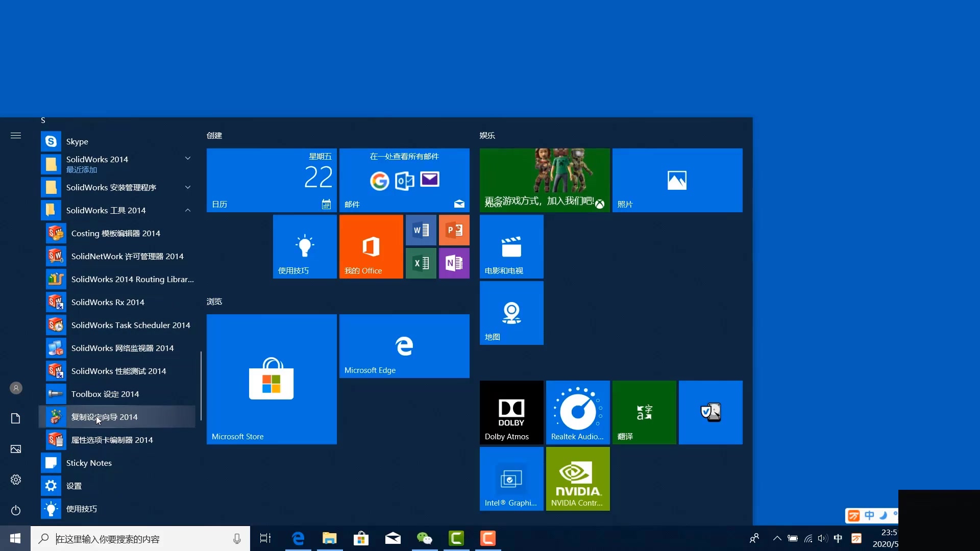This screenshot has width=980, height=551.
Task: Click the power button
Action: [x=16, y=510]
